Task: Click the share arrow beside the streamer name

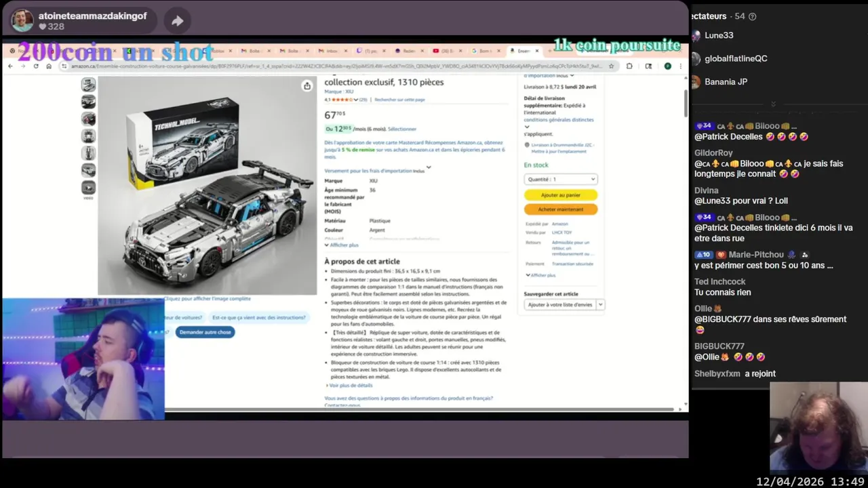Action: 177,21
